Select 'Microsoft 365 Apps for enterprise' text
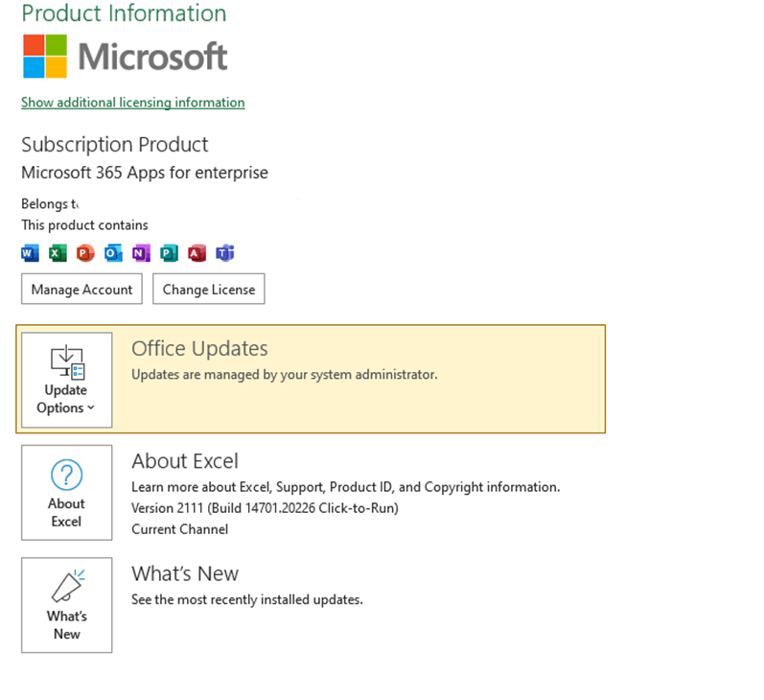764x700 pixels. pos(145,173)
